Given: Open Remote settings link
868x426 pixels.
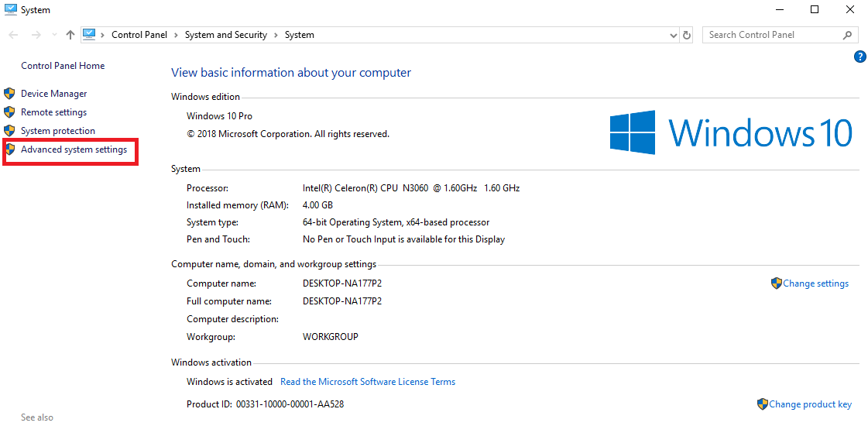Looking at the screenshot, I should coord(53,112).
